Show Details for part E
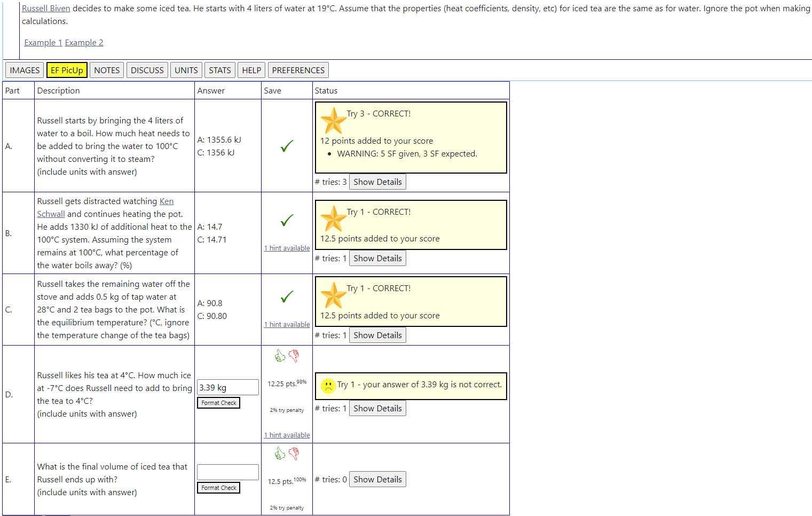This screenshot has width=812, height=516. pyautogui.click(x=377, y=479)
